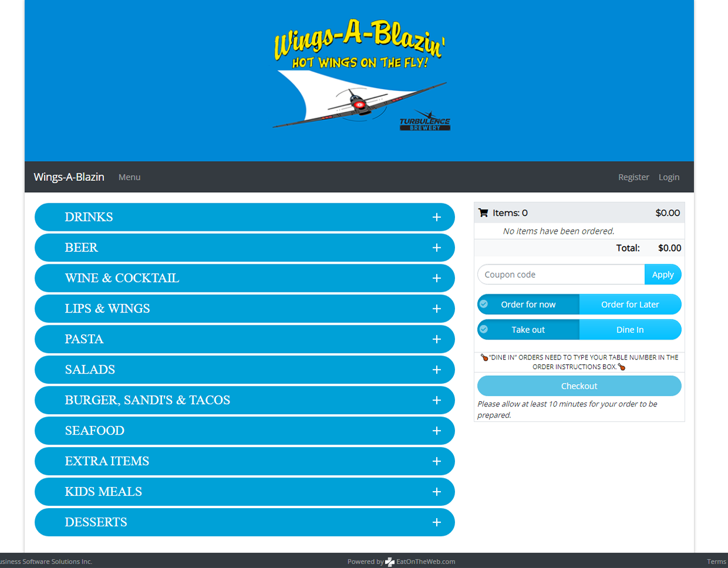Open the Login link in navbar
Screen dimensions: 728x568
669,177
